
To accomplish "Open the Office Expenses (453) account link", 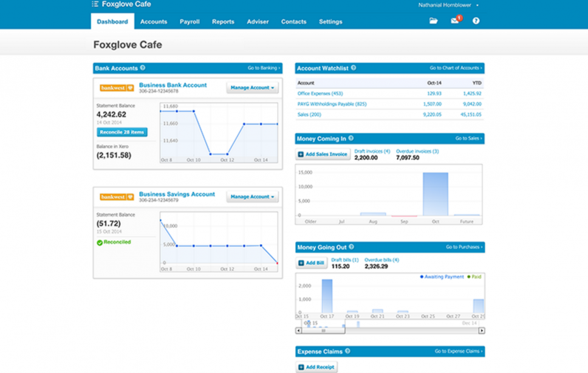I will coord(320,94).
